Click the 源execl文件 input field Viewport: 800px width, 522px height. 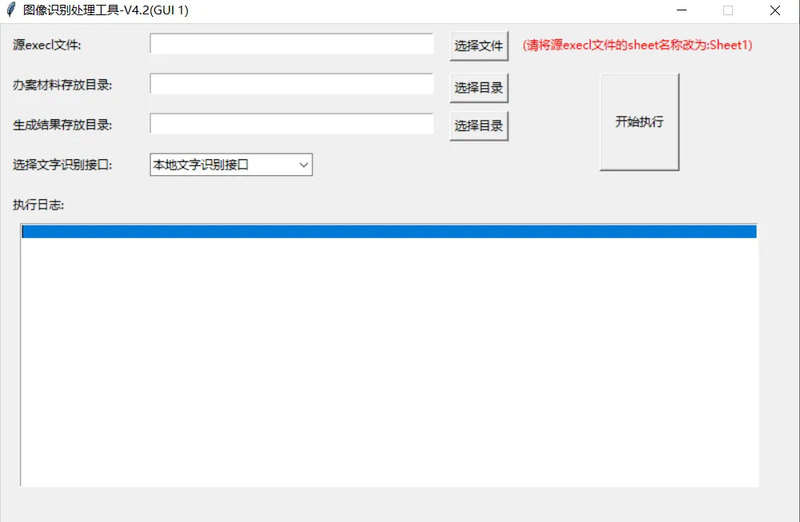point(292,44)
